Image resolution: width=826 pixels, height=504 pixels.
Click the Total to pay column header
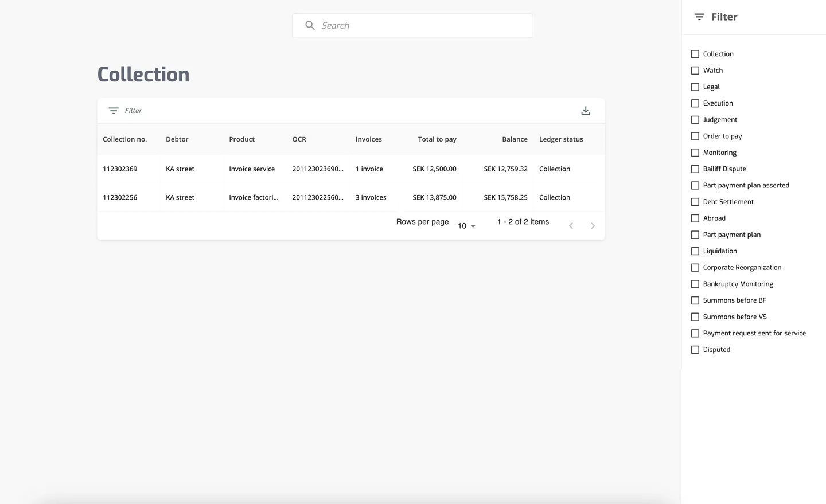(437, 139)
